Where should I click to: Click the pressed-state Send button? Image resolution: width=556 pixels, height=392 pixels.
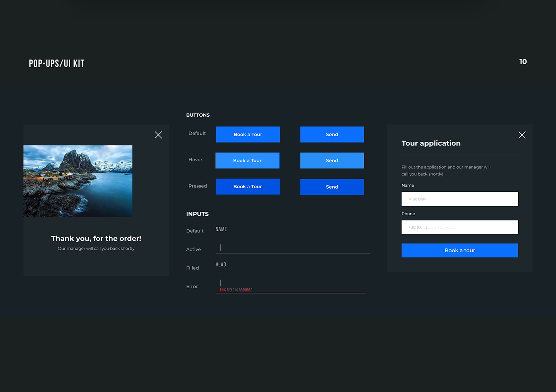[332, 187]
